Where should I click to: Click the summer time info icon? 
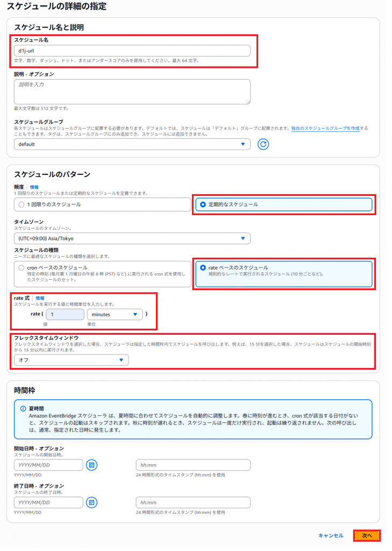[23, 409]
